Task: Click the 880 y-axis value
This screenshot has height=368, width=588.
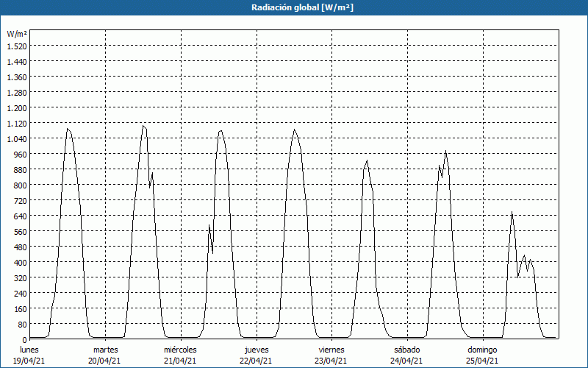Action: coord(21,170)
